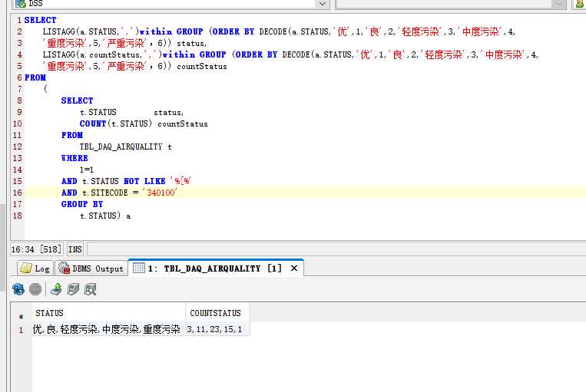Screen dimensions: 586x392
Task: Click the '340100' string literal on line 16
Action: pos(160,193)
